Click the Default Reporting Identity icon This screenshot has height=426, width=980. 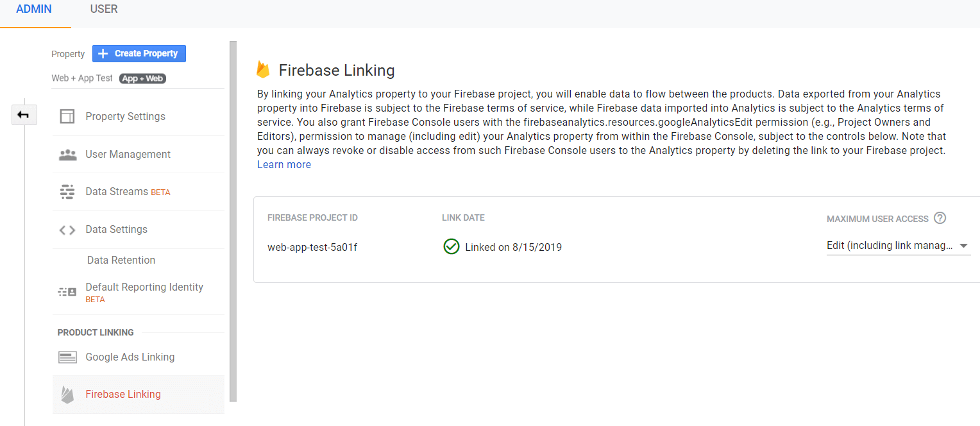[x=67, y=292]
